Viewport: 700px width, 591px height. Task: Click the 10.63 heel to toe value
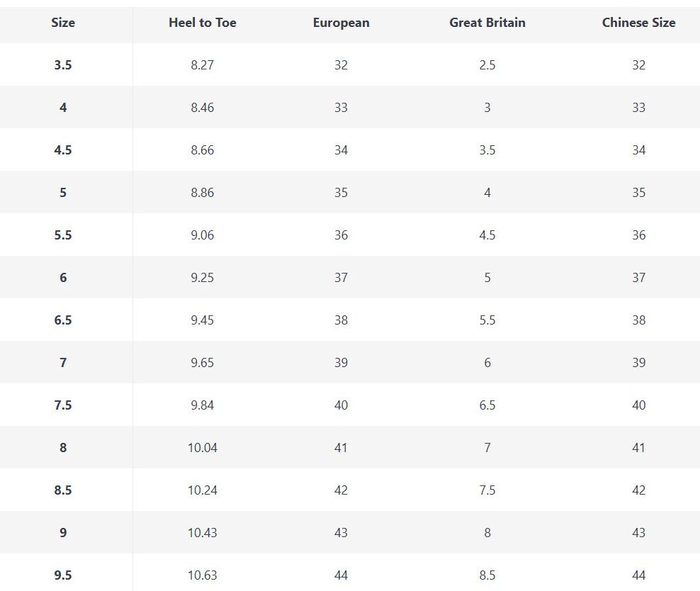[x=203, y=575]
